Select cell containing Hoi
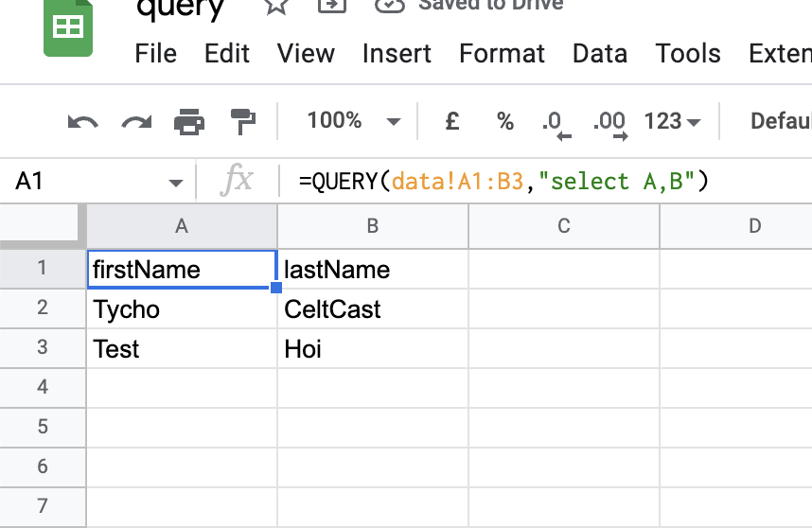The image size is (812, 528). click(x=373, y=349)
